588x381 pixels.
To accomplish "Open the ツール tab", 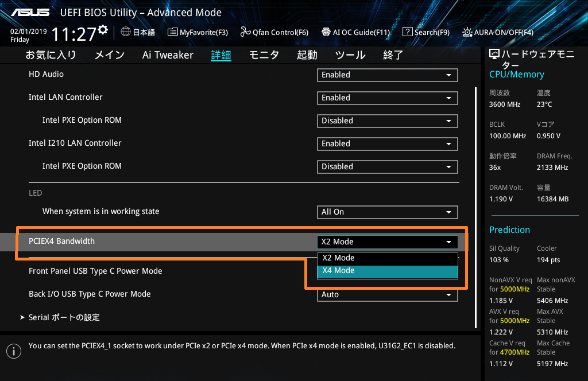I will coord(350,55).
